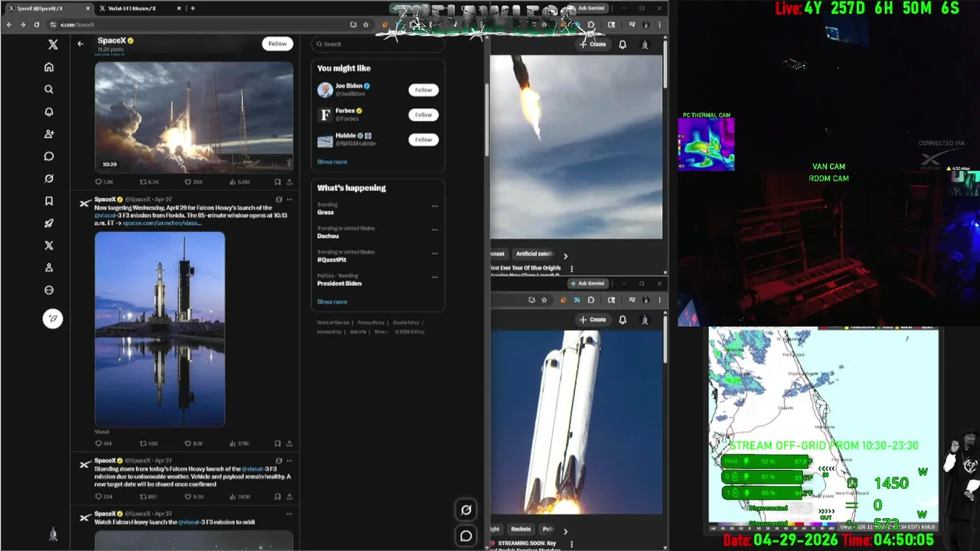Click the X search input field
Image resolution: width=980 pixels, height=551 pixels.
point(378,44)
